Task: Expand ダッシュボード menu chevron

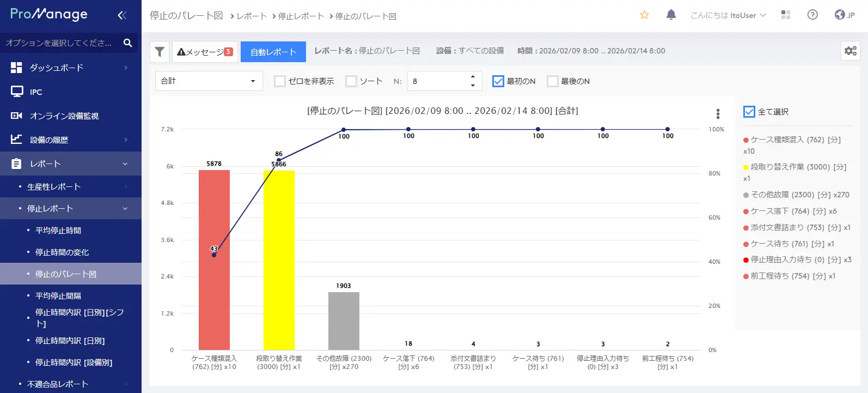Action: pyautogui.click(x=126, y=68)
